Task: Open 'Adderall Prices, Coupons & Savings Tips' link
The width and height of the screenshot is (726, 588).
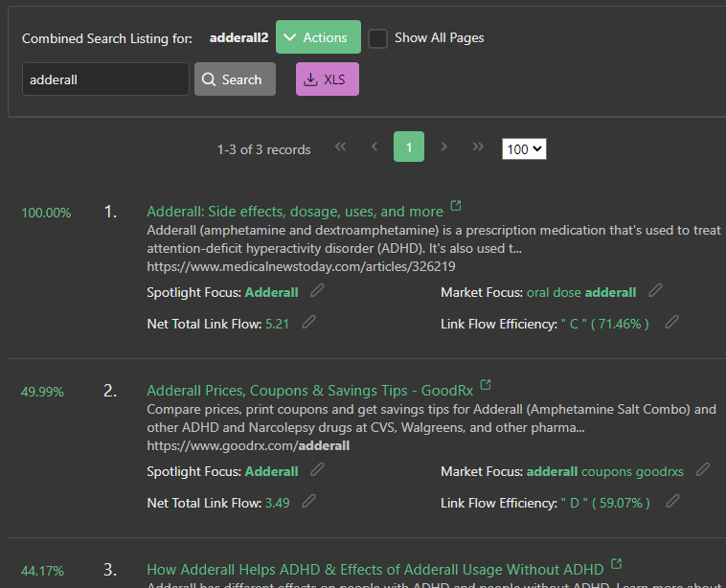Action: coord(309,391)
